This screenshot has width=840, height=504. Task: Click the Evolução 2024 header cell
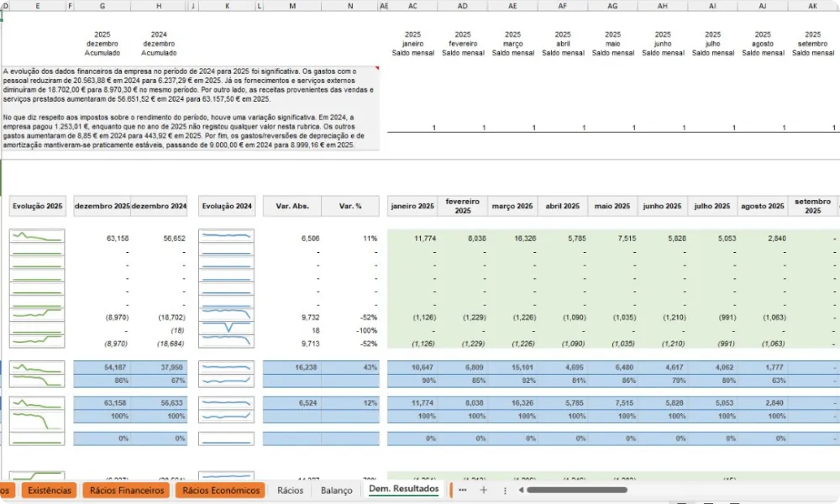(227, 206)
